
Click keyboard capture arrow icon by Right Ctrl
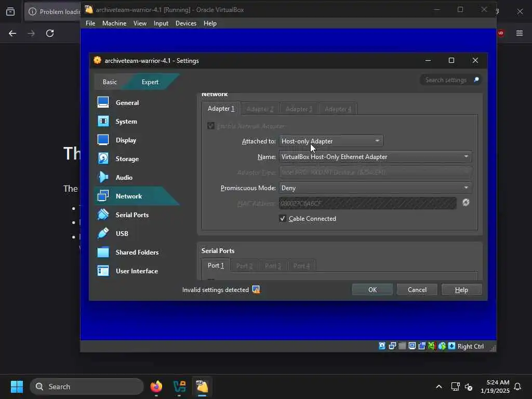[x=451, y=346]
